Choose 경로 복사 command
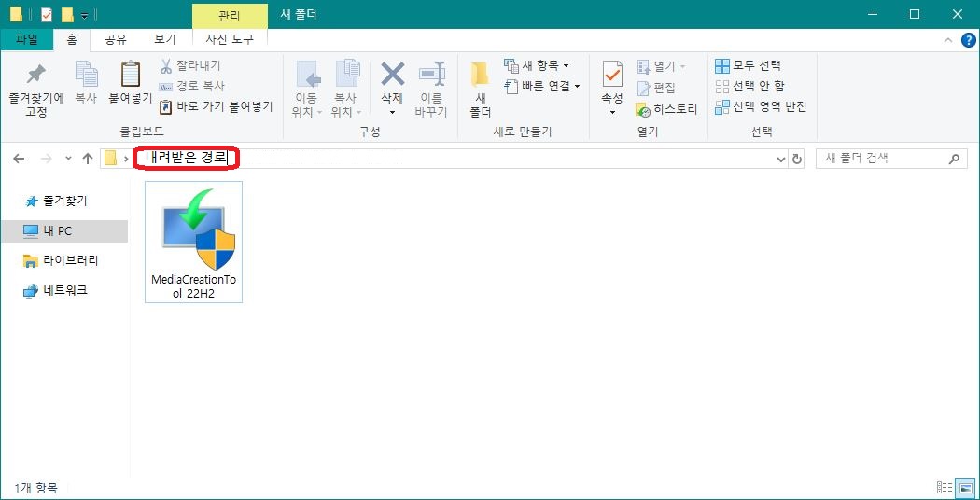980x500 pixels. 192,86
